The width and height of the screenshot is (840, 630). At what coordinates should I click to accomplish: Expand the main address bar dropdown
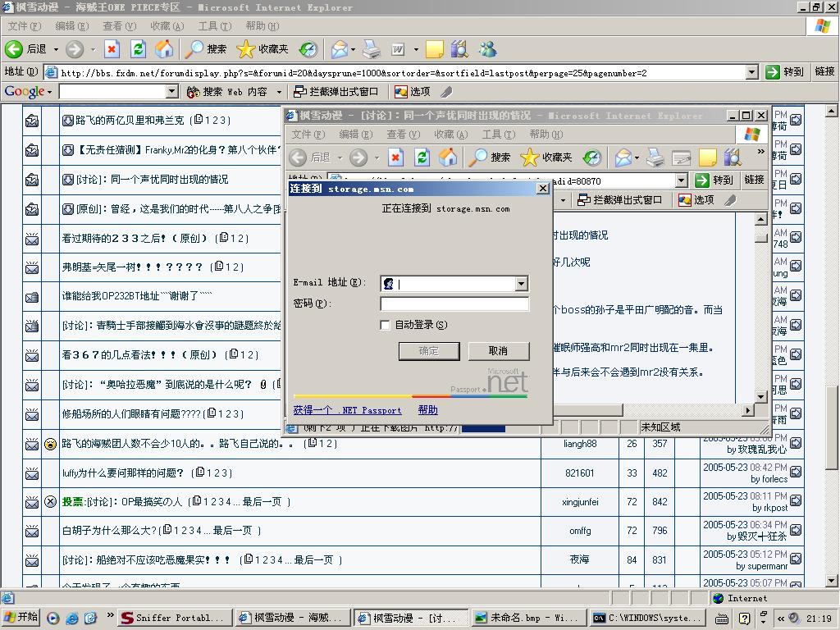[x=751, y=72]
